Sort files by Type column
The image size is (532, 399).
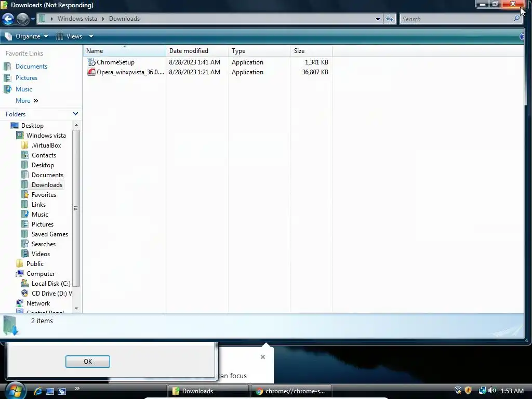click(260, 51)
